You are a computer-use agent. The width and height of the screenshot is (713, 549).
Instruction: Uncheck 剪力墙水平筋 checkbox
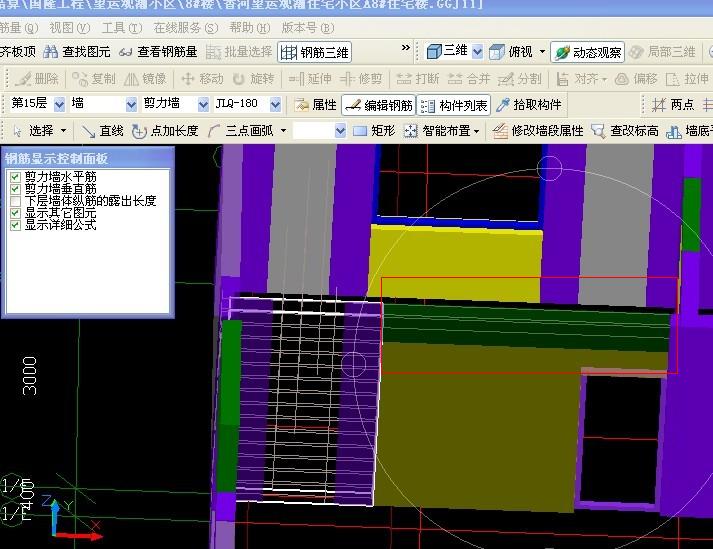coord(15,176)
